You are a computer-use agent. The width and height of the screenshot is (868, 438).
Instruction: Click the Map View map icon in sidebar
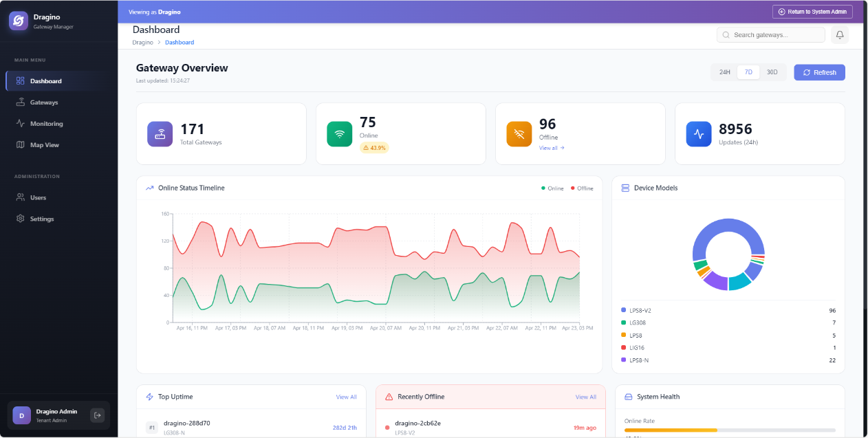pyautogui.click(x=21, y=145)
